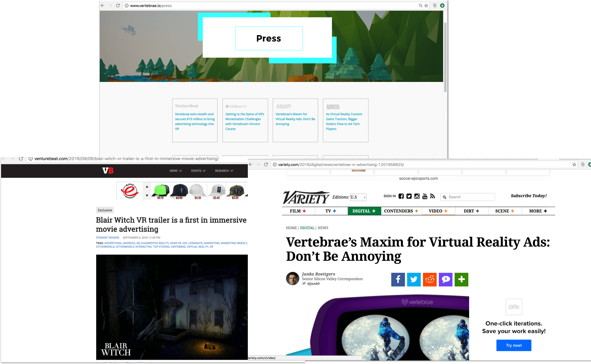This screenshot has height=364, width=591.
Task: Click the vertebrae.io page vertical scrollbar
Action: (445, 57)
